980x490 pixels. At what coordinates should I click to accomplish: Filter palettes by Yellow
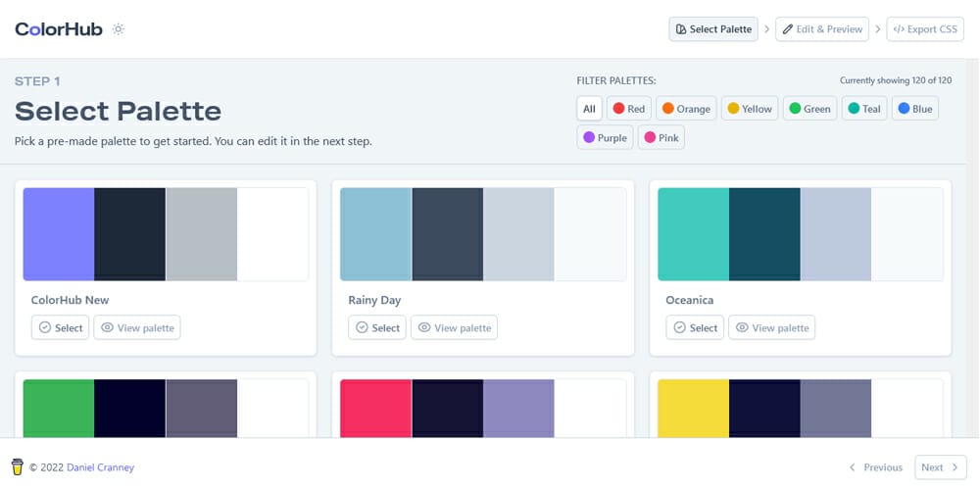[750, 109]
